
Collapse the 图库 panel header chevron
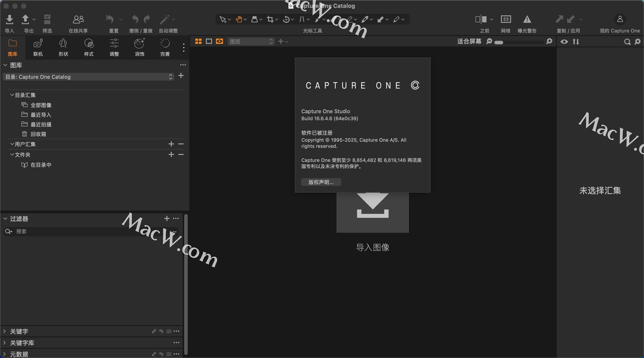[x=5, y=65]
